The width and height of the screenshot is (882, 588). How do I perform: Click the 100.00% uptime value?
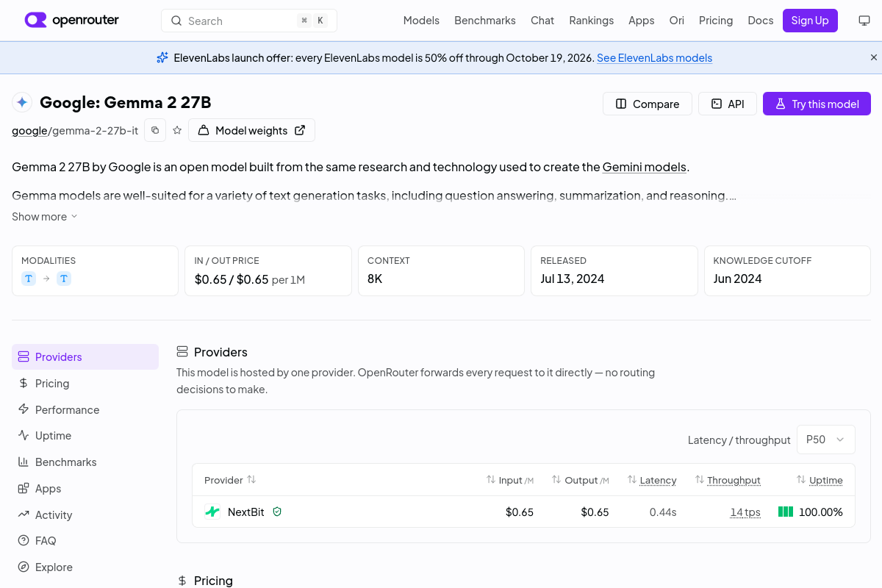tap(821, 512)
